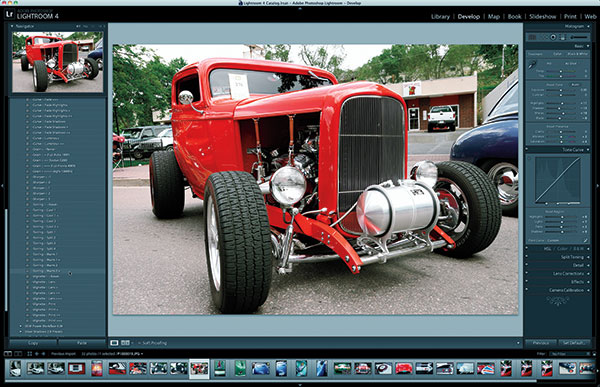Choose the Graduated Filter tool
This screenshot has width=600, height=387.
(562, 37)
